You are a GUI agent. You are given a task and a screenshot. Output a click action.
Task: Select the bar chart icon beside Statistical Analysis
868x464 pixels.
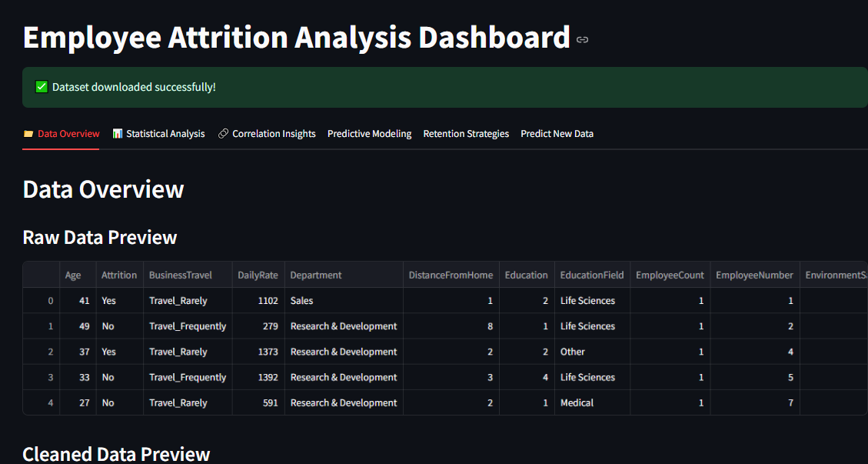click(x=117, y=133)
